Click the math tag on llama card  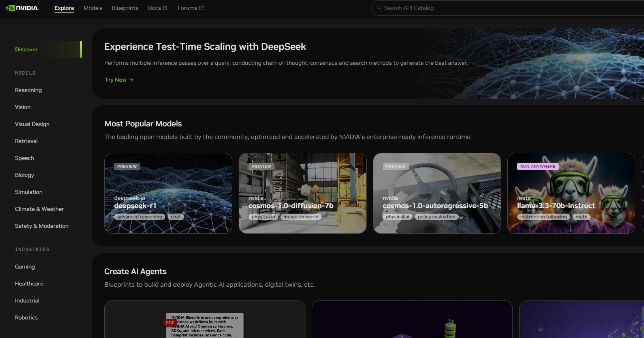coord(581,217)
